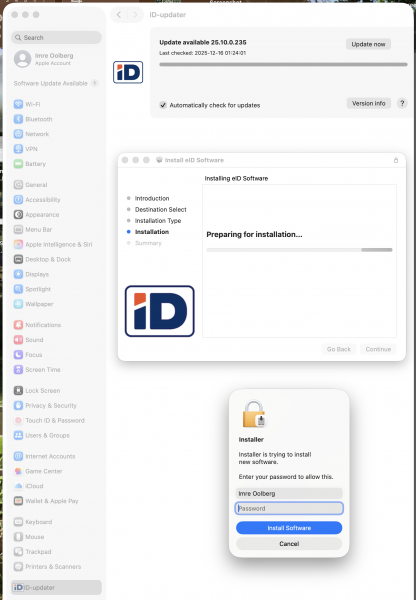Image resolution: width=416 pixels, height=600 pixels.
Task: Open Apple Intelligence & Siri icon
Action: click(x=18, y=245)
